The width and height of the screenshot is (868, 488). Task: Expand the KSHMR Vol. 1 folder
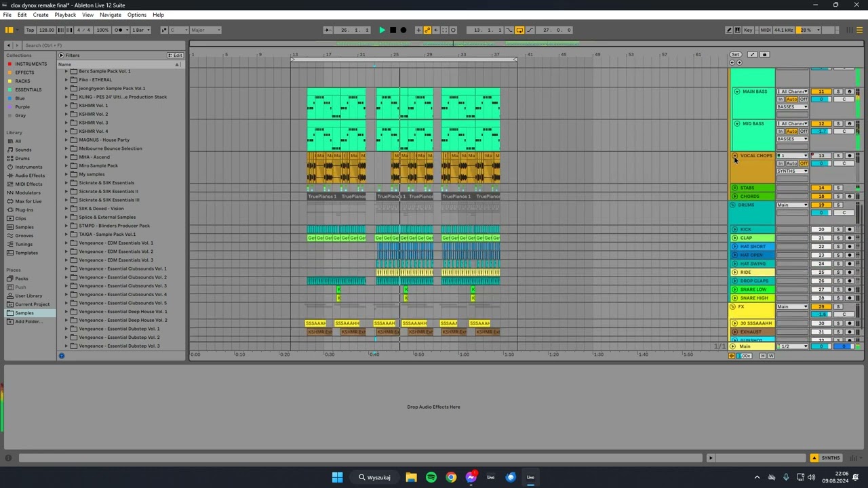pos(66,106)
